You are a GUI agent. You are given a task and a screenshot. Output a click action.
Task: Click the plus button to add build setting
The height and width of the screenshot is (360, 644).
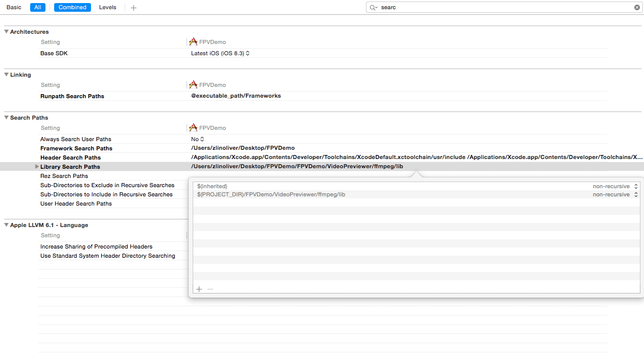pyautogui.click(x=133, y=8)
